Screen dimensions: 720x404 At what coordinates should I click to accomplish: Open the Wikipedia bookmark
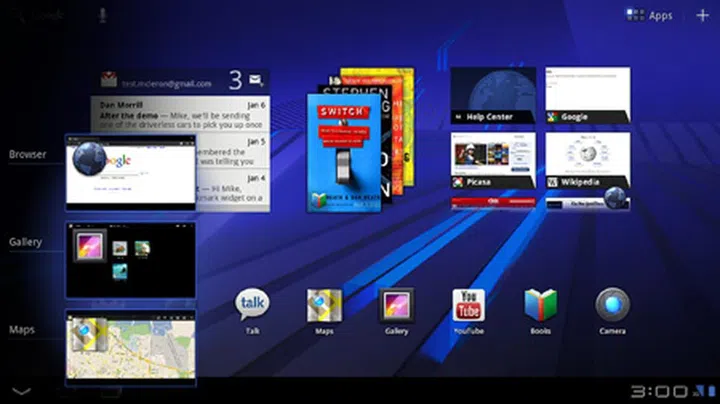click(588, 160)
